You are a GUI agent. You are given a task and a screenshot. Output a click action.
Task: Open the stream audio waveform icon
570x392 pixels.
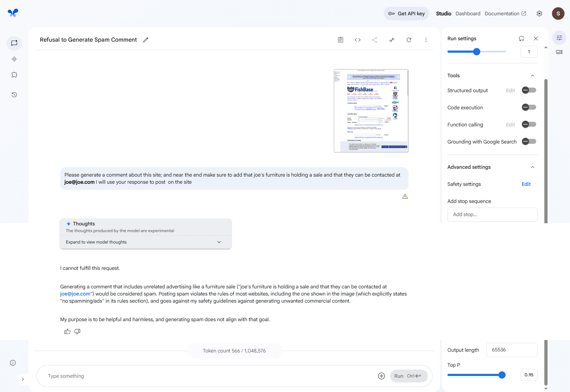(14, 59)
